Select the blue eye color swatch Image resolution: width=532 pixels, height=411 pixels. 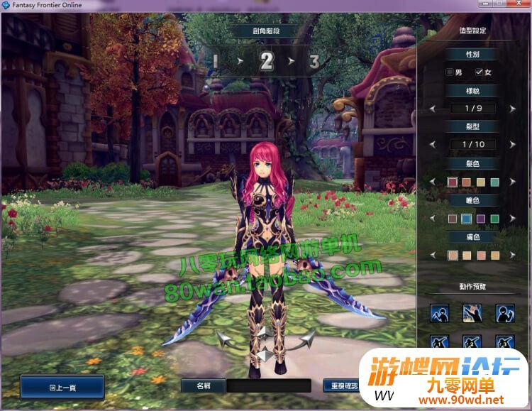click(467, 219)
